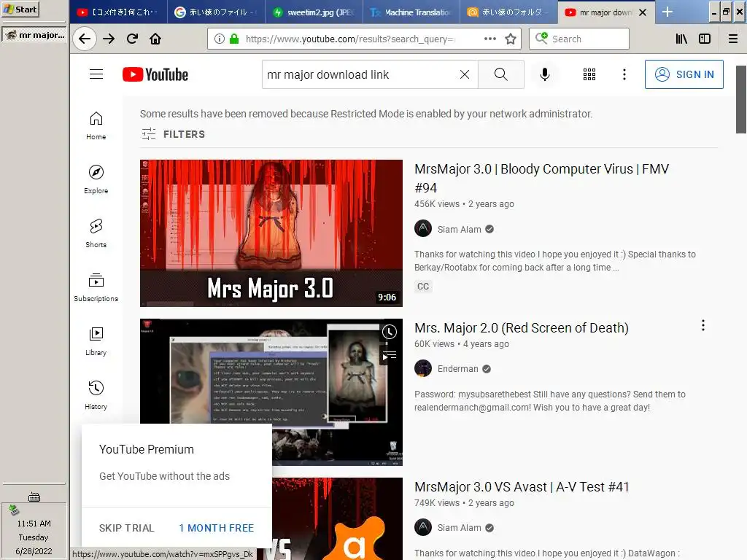747x560 pixels.
Task: Open Siam Alam channel under first video
Action: [460, 229]
